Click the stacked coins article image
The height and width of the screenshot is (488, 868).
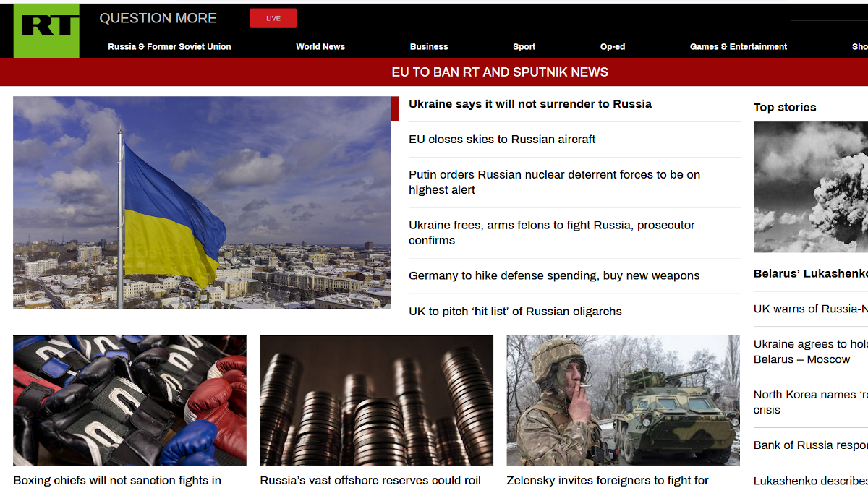point(376,401)
